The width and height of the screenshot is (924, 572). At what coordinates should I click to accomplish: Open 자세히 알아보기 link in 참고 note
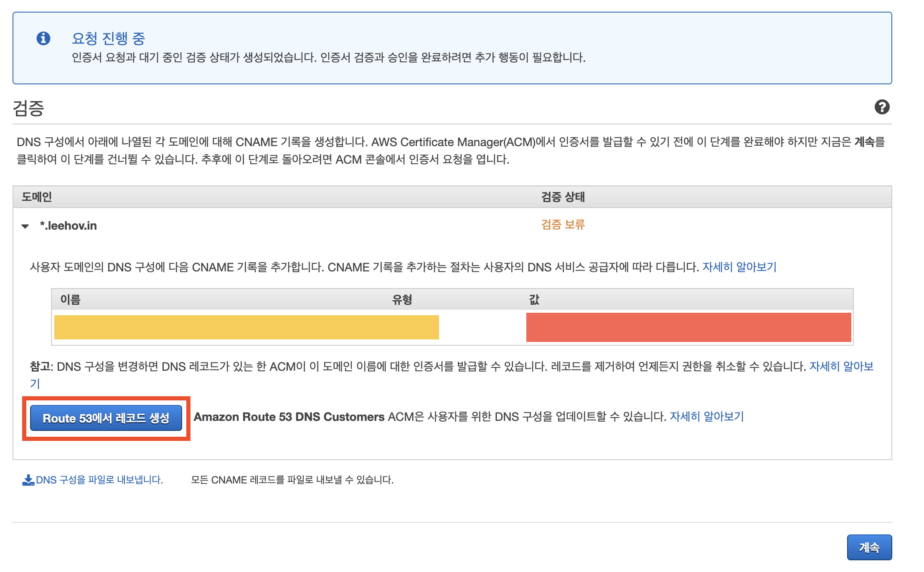(x=841, y=367)
